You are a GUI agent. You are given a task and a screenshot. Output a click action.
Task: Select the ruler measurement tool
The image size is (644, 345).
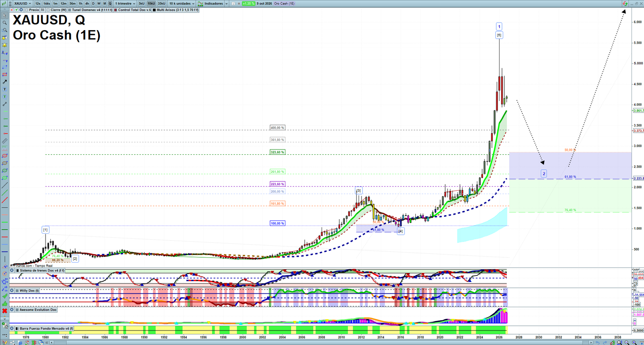(x=4, y=141)
